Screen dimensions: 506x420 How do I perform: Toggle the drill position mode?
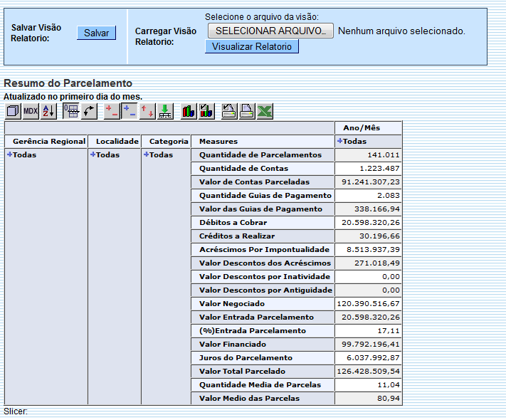click(130, 111)
